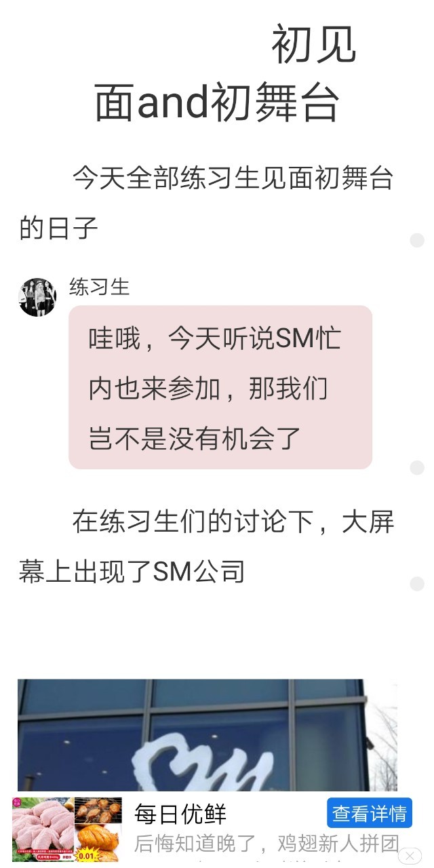The height and width of the screenshot is (868, 434).
Task: Tap the 练习生 round avatar
Action: point(37,297)
